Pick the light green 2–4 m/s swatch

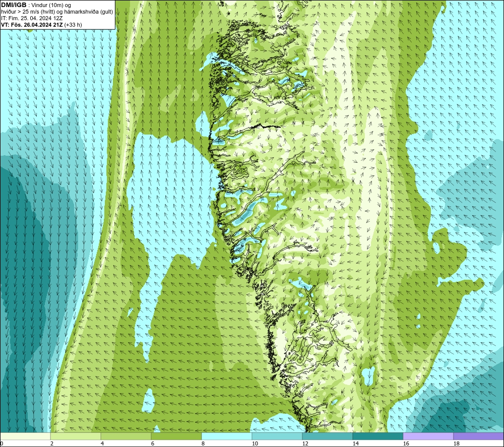pyautogui.click(x=76, y=436)
